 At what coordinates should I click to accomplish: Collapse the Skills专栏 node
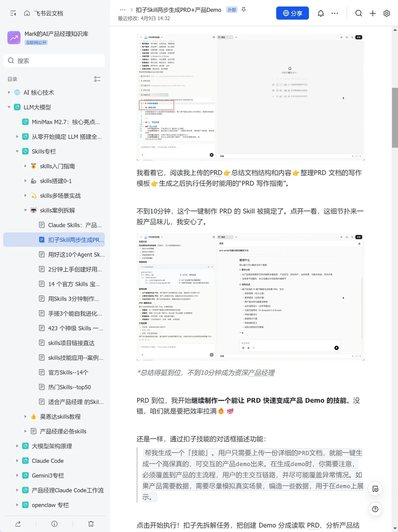tap(17, 152)
